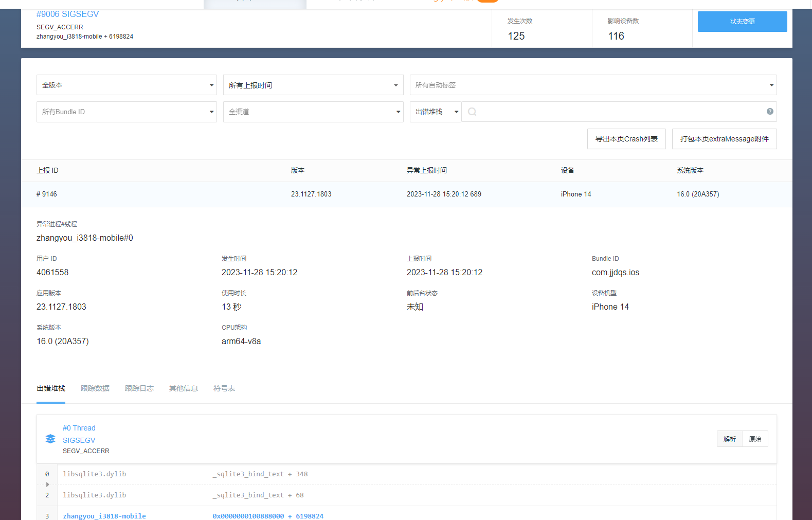Click the 设备 column header

coord(568,170)
